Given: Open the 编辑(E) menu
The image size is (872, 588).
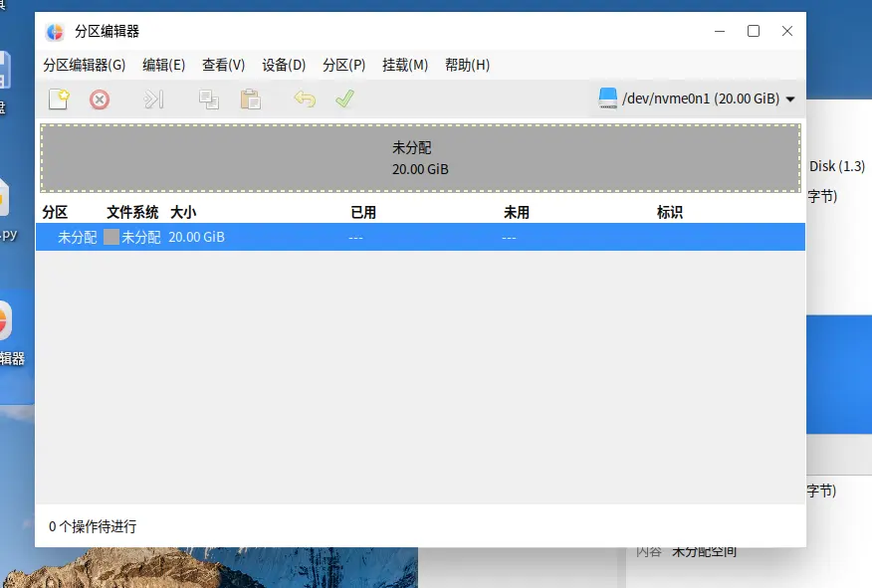Looking at the screenshot, I should [x=163, y=65].
